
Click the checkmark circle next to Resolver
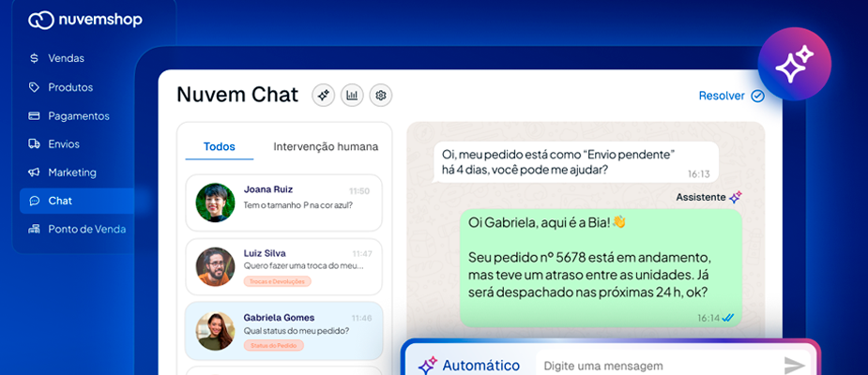coord(757,97)
